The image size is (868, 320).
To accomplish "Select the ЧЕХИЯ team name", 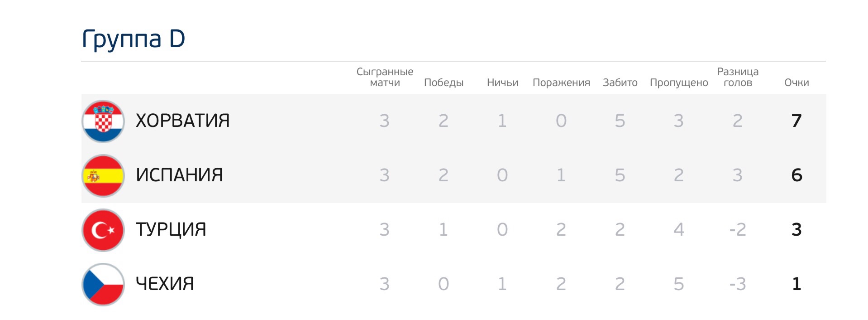I will (x=165, y=284).
